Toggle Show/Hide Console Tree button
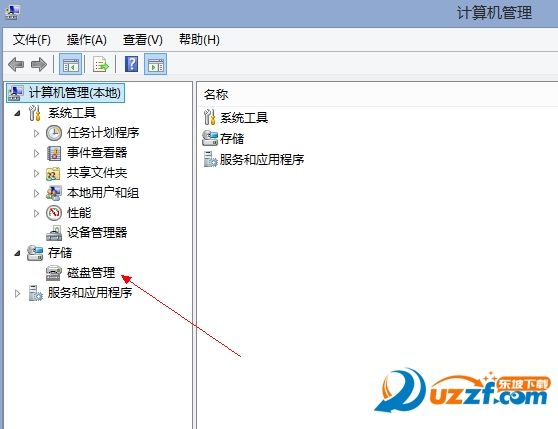The width and height of the screenshot is (558, 429). pos(70,64)
